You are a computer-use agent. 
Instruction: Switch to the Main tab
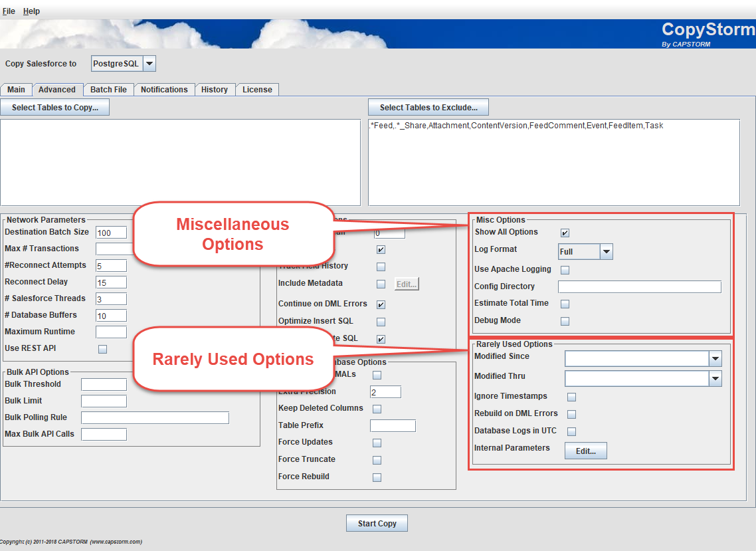pos(16,90)
